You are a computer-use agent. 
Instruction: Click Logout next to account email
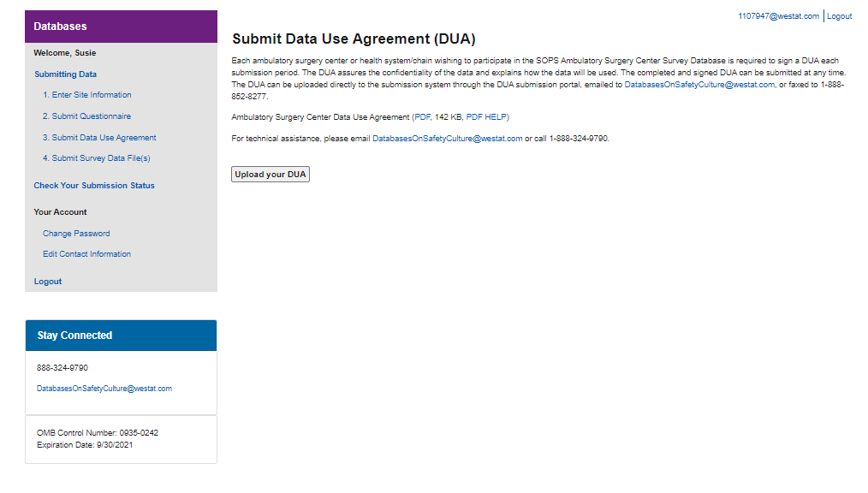click(839, 16)
